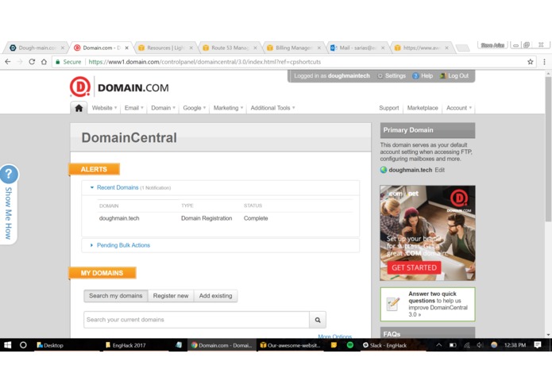Open Answer two quick questions survey

point(427,304)
